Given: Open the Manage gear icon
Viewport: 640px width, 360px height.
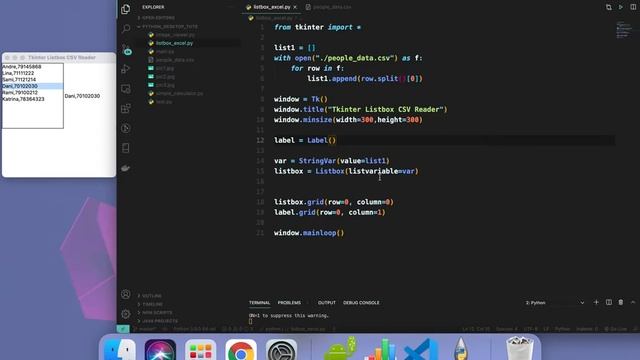Looking at the screenshot, I should pyautogui.click(x=126, y=313).
